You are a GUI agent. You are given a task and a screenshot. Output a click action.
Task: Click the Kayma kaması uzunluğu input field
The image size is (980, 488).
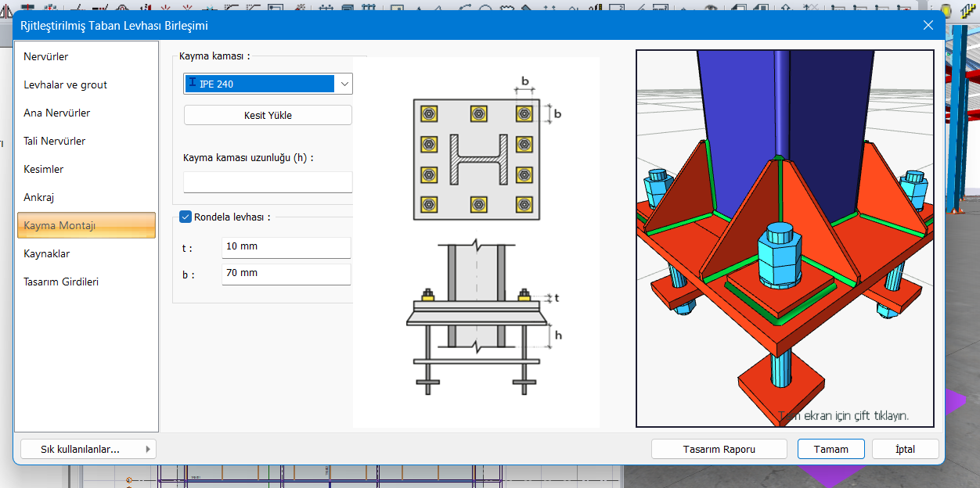click(268, 182)
